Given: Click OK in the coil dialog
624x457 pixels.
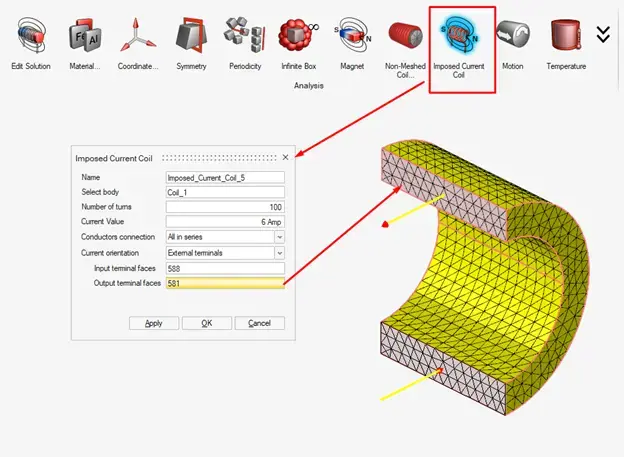Looking at the screenshot, I should 206,323.
